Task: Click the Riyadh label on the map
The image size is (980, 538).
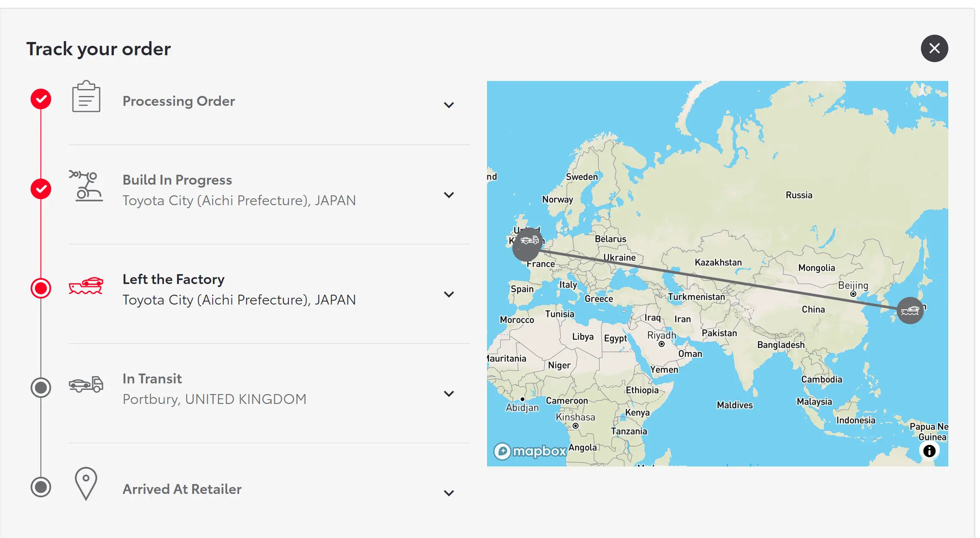Action: (x=662, y=335)
